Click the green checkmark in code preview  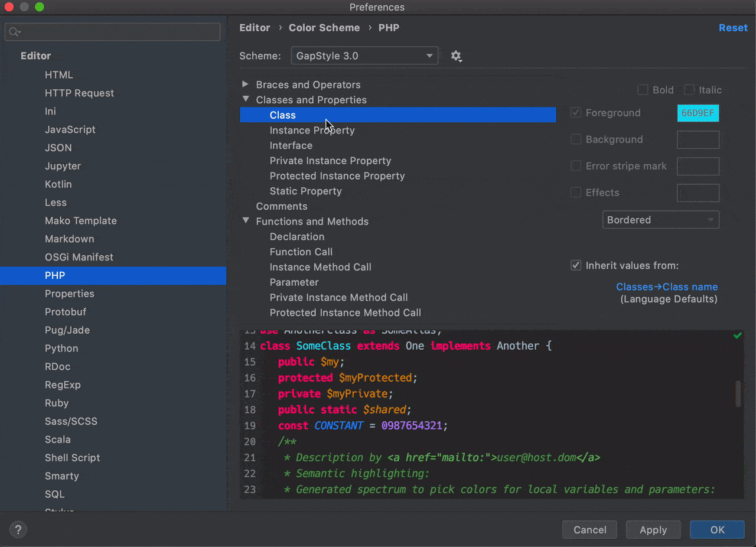click(x=738, y=336)
